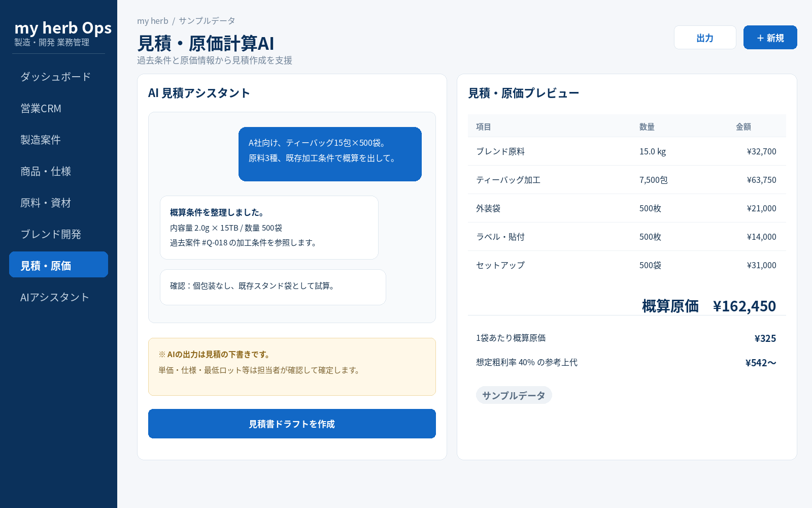The image size is (812, 508).
Task: Click the 想定粗利率 40% の参考上代 label
Action: point(527,362)
